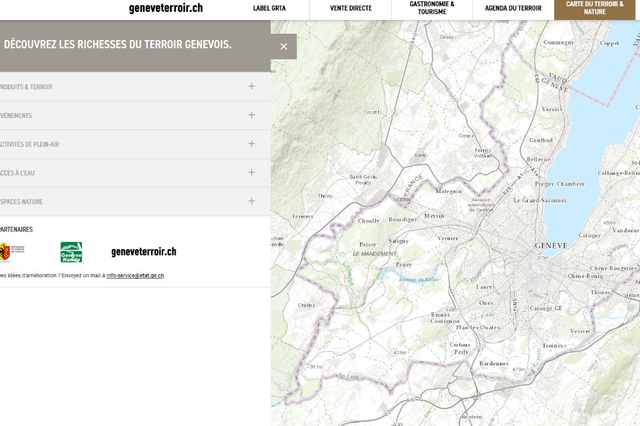The height and width of the screenshot is (426, 640).
Task: Click the Meyrin label on the map
Action: point(434,216)
